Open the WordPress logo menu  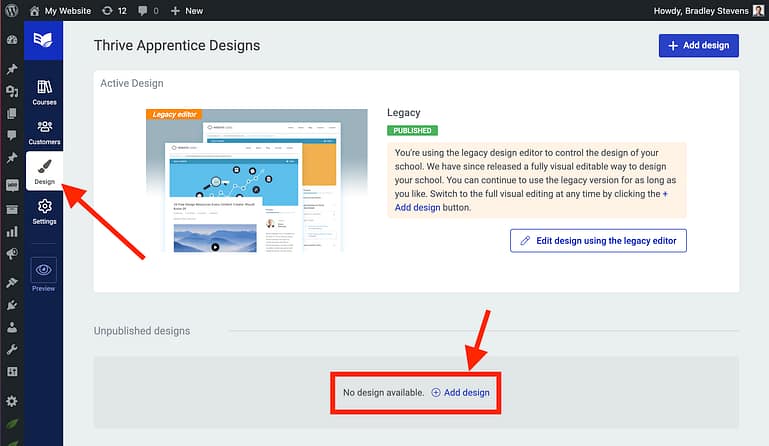(x=12, y=10)
